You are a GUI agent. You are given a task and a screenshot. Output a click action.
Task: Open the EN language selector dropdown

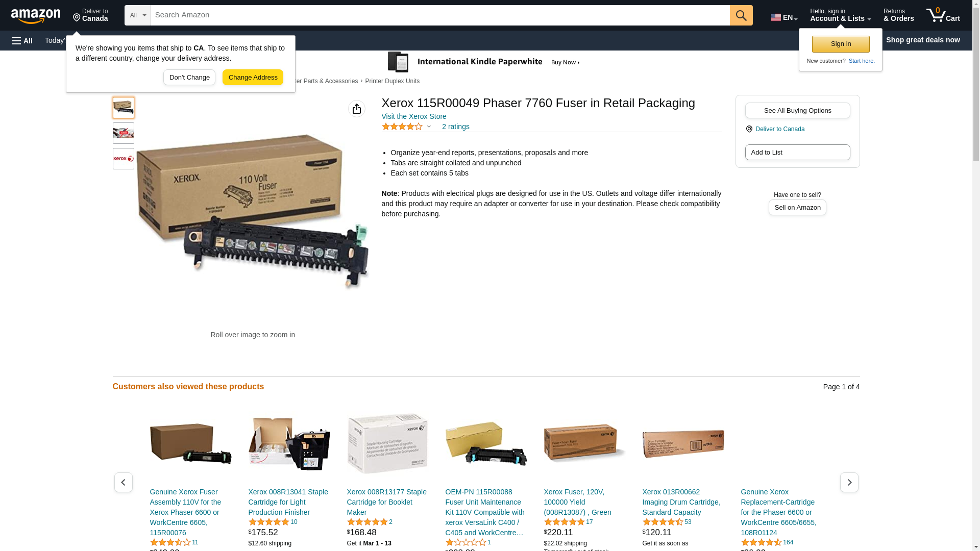tap(784, 17)
